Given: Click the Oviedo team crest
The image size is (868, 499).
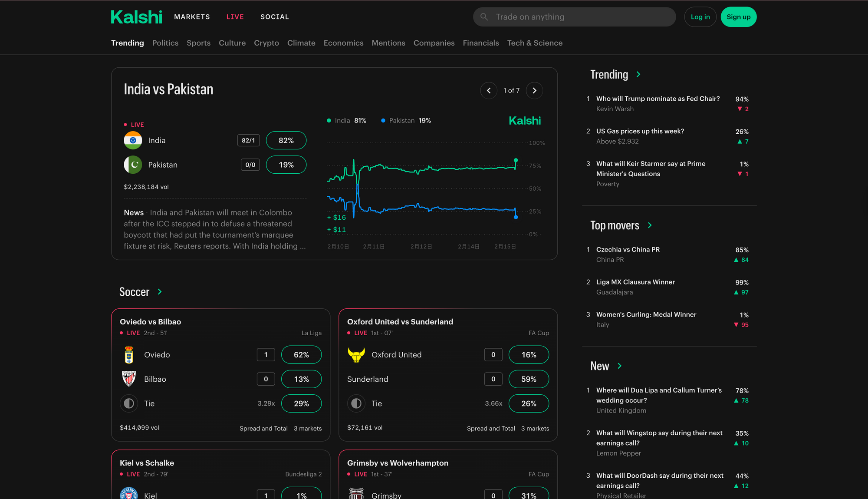Looking at the screenshot, I should 129,355.
